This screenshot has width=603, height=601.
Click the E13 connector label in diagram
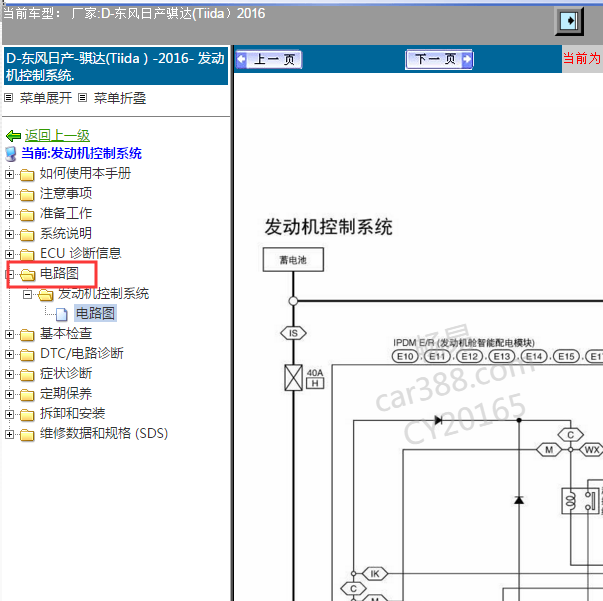point(501,356)
